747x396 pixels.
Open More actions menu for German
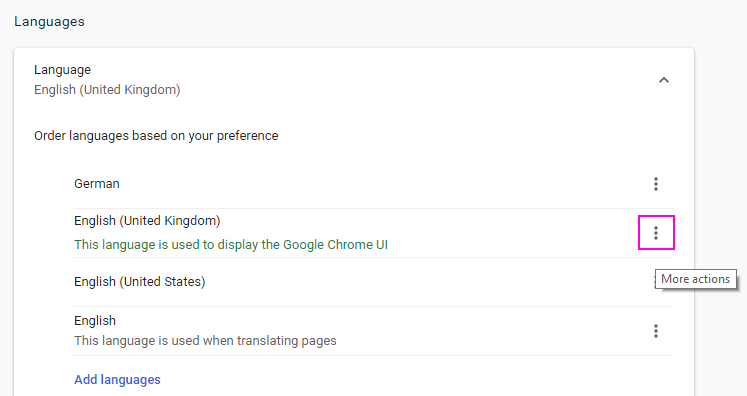(656, 184)
